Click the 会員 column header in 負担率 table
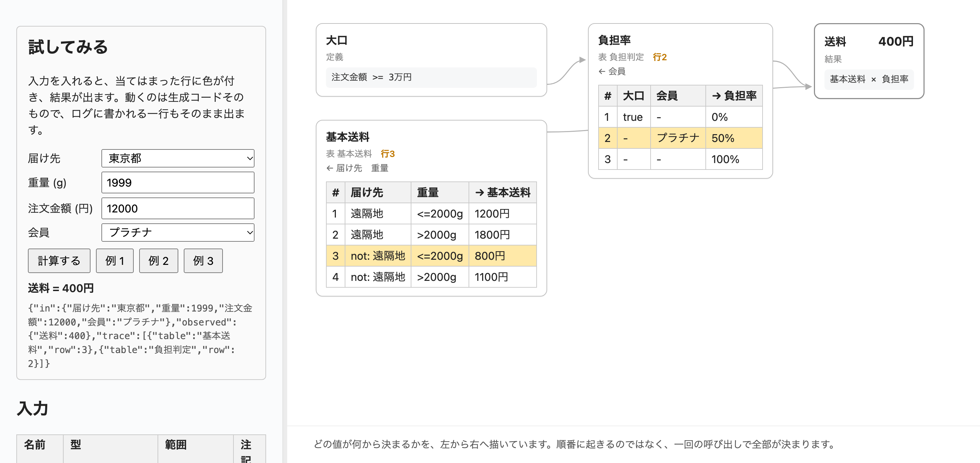 678,96
